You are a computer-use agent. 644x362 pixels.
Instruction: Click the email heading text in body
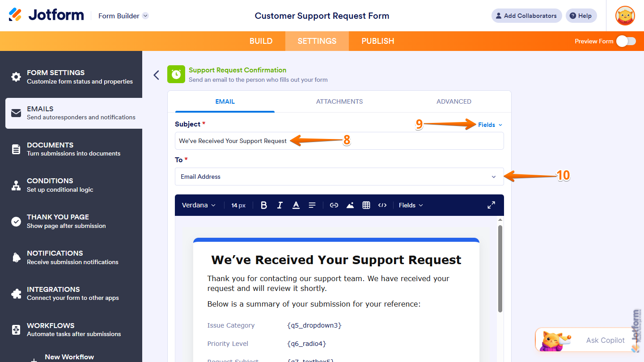pyautogui.click(x=336, y=260)
